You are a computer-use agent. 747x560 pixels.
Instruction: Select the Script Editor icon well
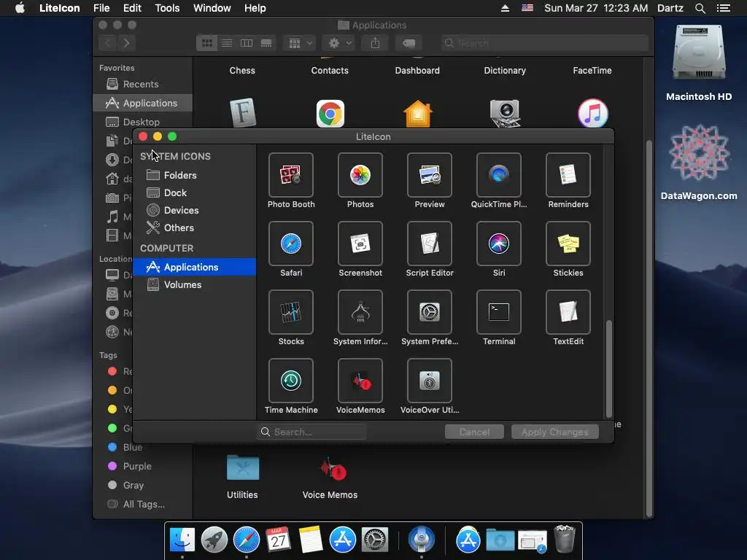[429, 244]
